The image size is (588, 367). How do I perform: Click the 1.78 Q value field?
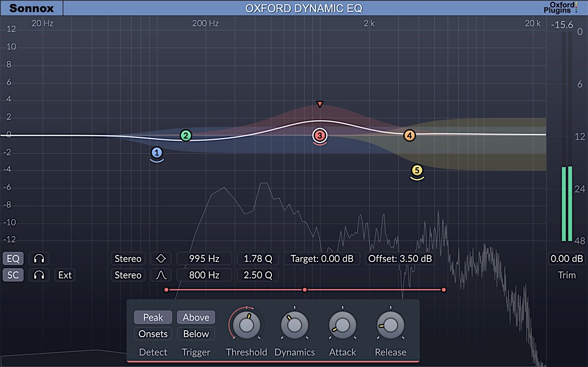point(258,259)
